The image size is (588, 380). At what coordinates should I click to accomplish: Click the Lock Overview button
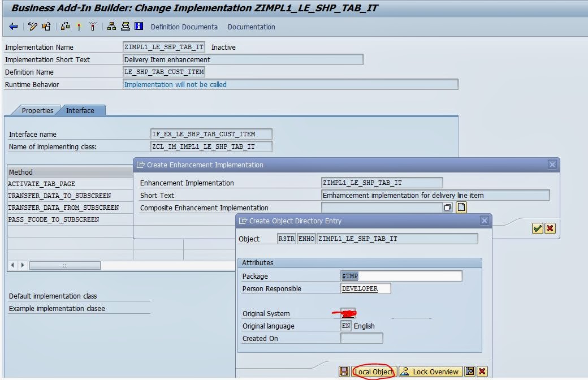pos(430,372)
